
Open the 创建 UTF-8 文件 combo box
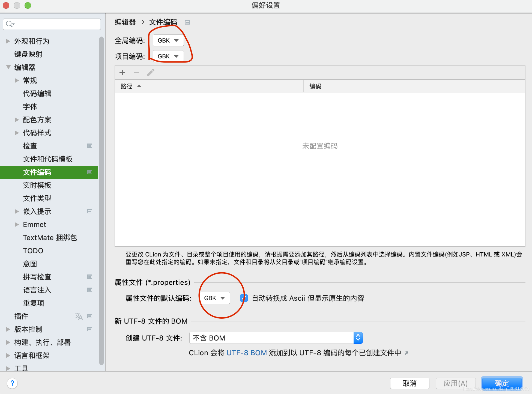pyautogui.click(x=276, y=338)
